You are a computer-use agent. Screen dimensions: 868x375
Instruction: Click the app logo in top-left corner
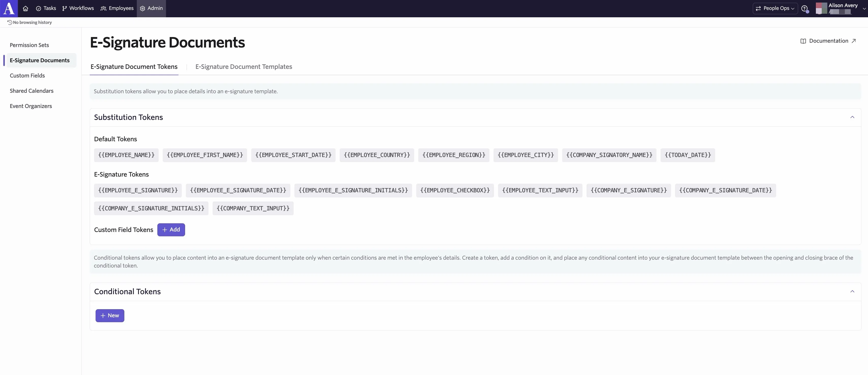pyautogui.click(x=9, y=8)
